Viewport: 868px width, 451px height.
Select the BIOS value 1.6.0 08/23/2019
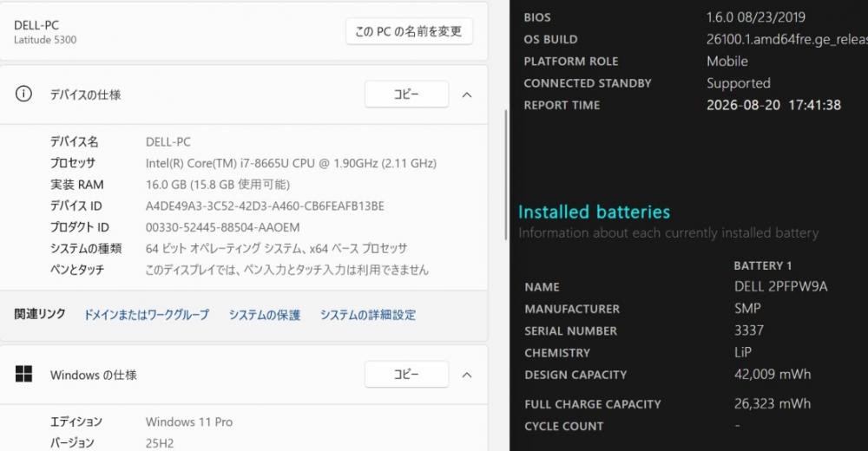click(x=756, y=17)
